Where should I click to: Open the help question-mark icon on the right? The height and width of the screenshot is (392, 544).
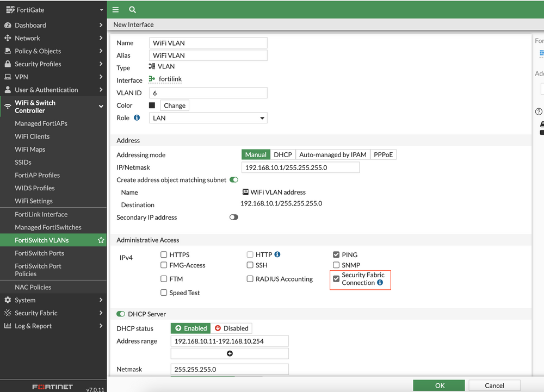pos(538,111)
